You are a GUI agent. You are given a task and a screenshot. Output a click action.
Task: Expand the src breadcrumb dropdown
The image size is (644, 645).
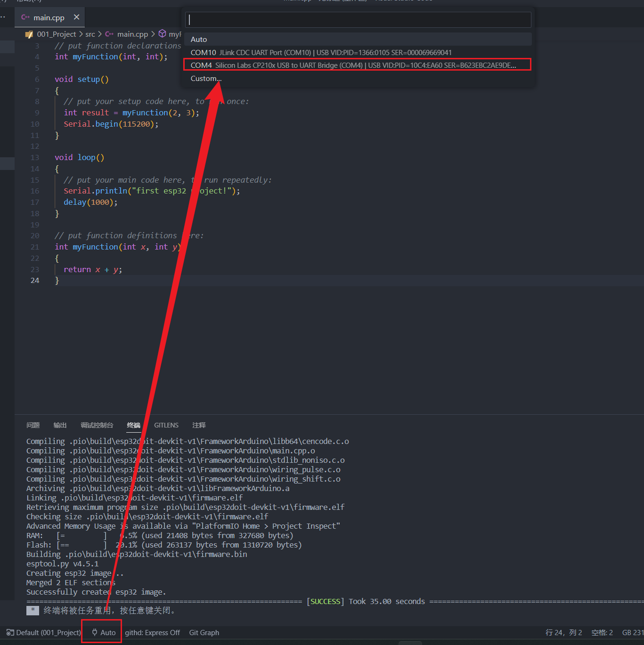pyautogui.click(x=90, y=34)
